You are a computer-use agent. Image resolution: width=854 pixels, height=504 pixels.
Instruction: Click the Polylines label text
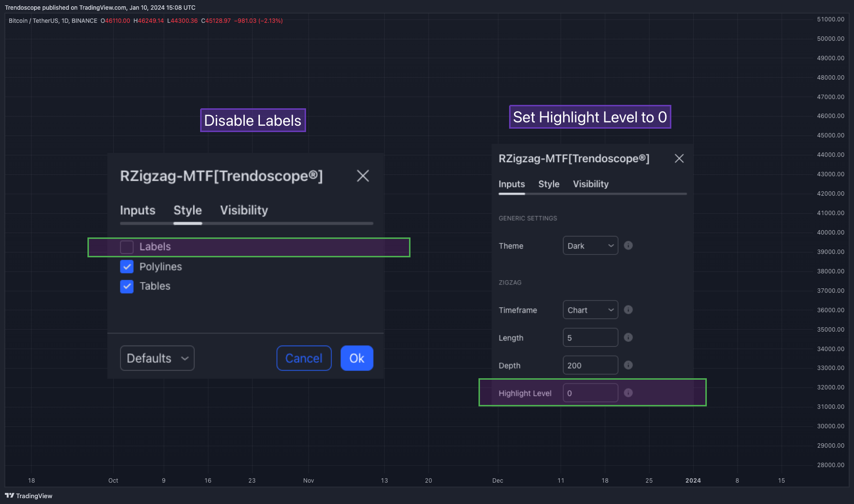click(x=161, y=267)
